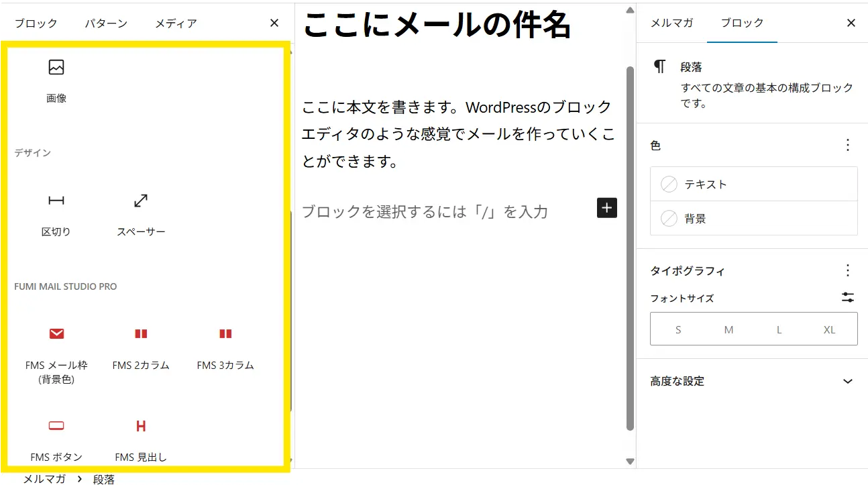Insert the FMS ボタン block
868x485 pixels.
point(56,438)
